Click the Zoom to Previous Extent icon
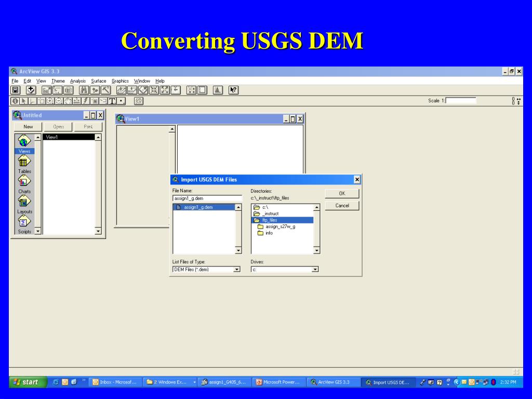Viewport: 532px width, 399px height. (x=176, y=90)
